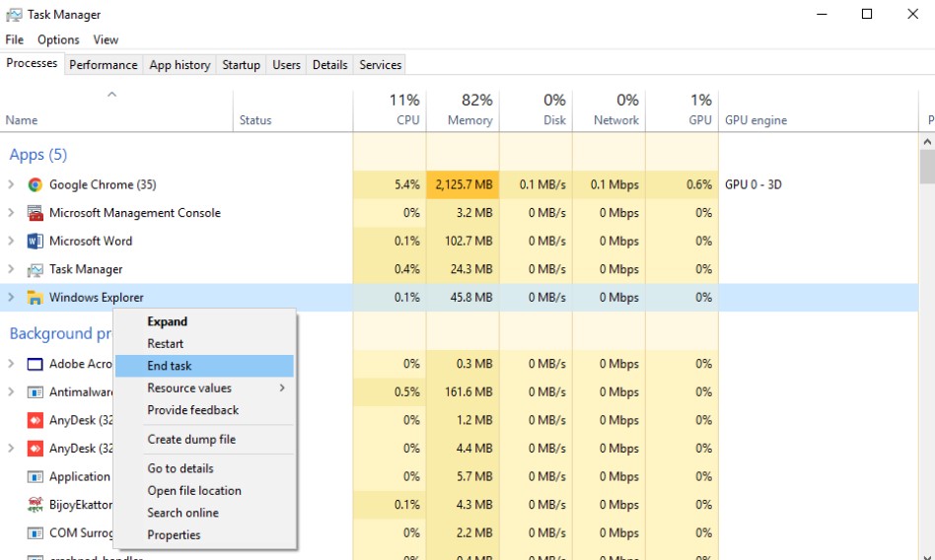Sort by the Status column header
Image resolution: width=935 pixels, height=560 pixels.
[x=293, y=111]
